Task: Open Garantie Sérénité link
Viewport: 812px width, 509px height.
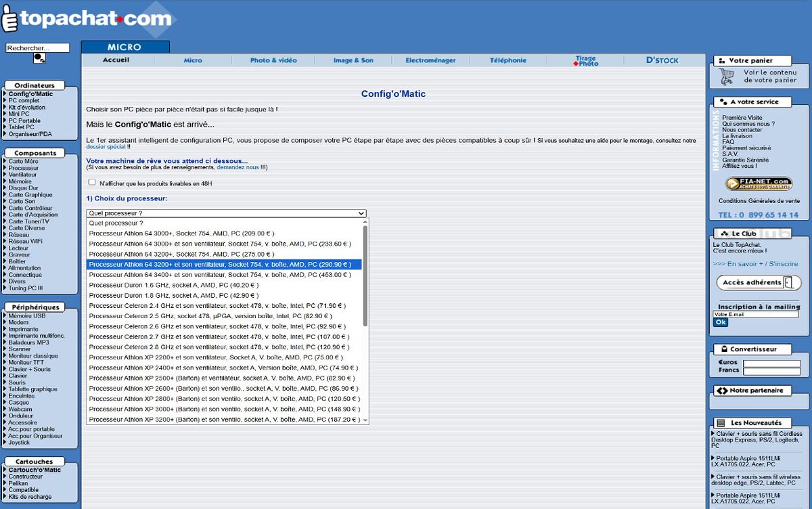Action: (x=746, y=160)
